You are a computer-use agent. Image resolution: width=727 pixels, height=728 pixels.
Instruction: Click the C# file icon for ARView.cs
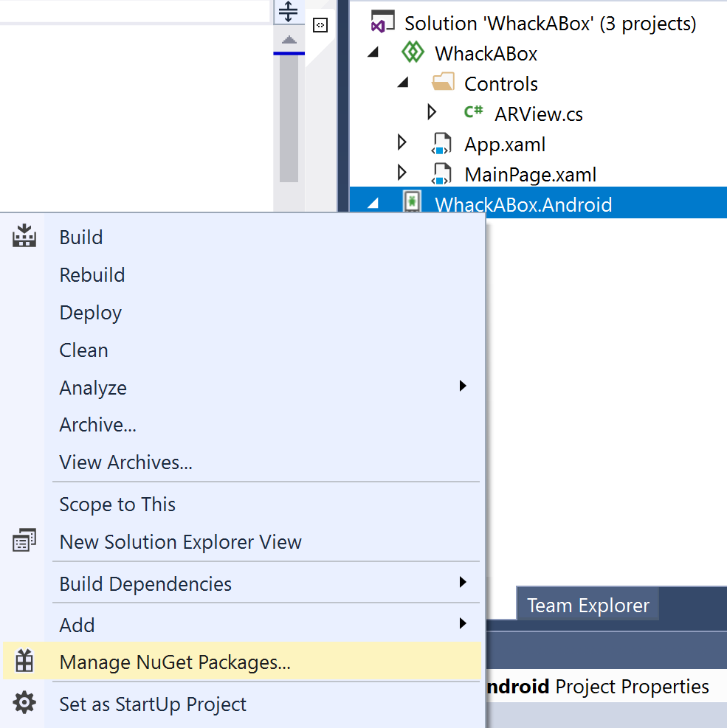473,113
